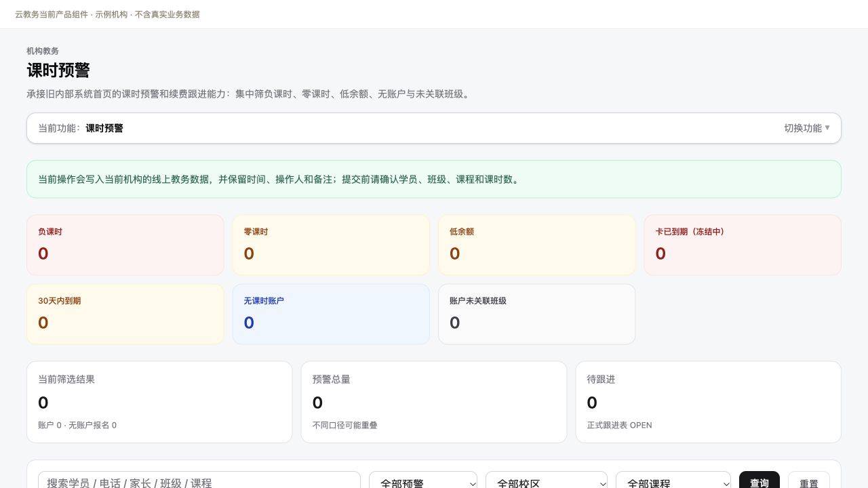The width and height of the screenshot is (868, 488).
Task: Click the 预警总量 summary card
Action: (434, 402)
